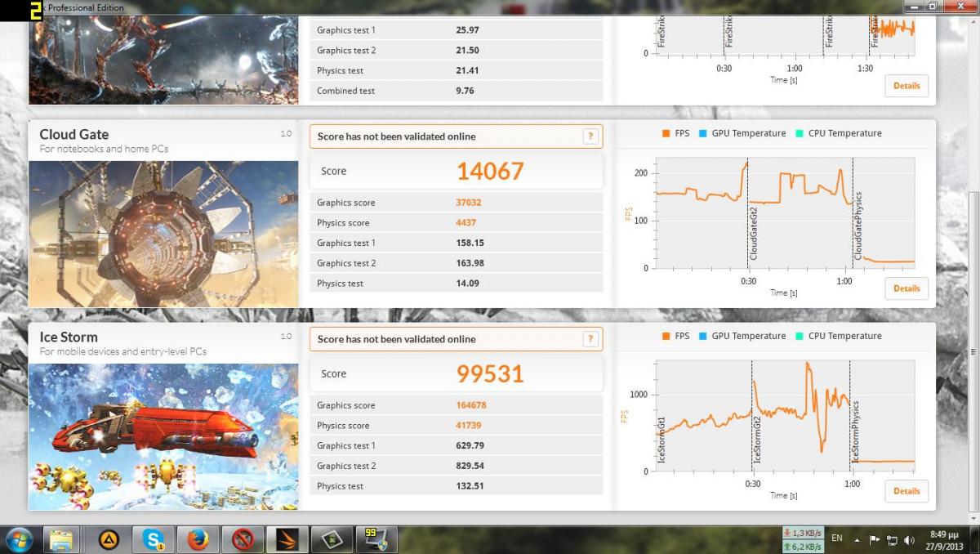The height and width of the screenshot is (554, 980).
Task: Open the AIMP player taskbar icon
Action: [107, 539]
